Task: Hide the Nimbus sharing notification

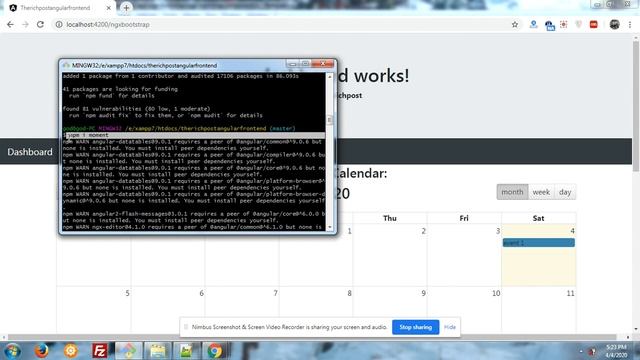Action: point(450,327)
